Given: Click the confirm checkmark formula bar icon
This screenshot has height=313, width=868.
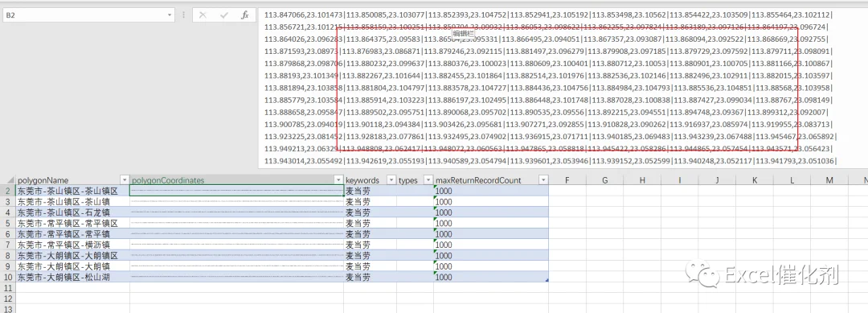Looking at the screenshot, I should pos(223,15).
